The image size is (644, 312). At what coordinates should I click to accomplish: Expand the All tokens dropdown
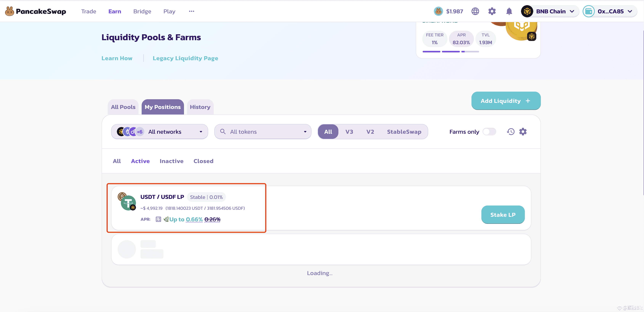click(x=305, y=132)
